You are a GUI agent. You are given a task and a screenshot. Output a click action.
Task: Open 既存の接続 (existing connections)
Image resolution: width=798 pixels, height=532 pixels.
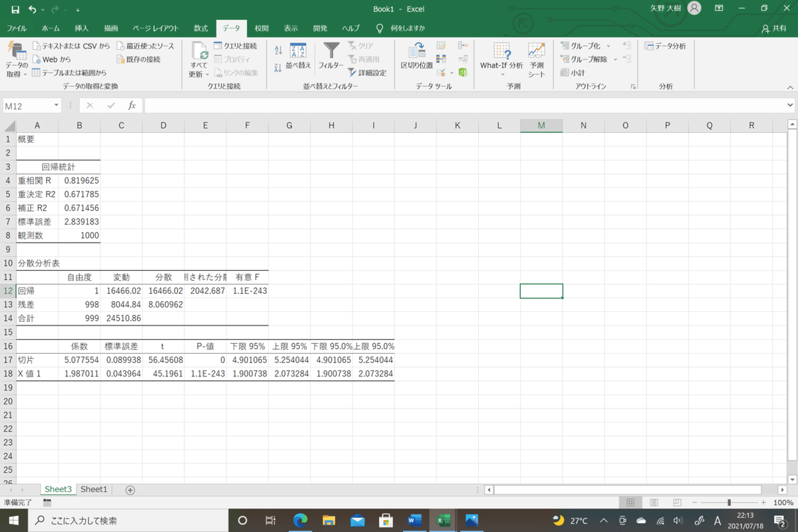pyautogui.click(x=138, y=59)
